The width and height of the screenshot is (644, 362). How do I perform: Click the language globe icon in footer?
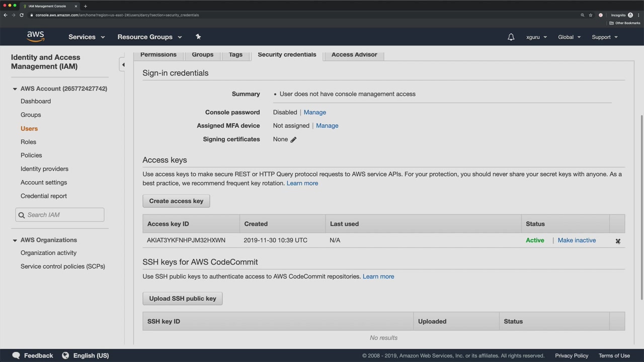(x=65, y=355)
